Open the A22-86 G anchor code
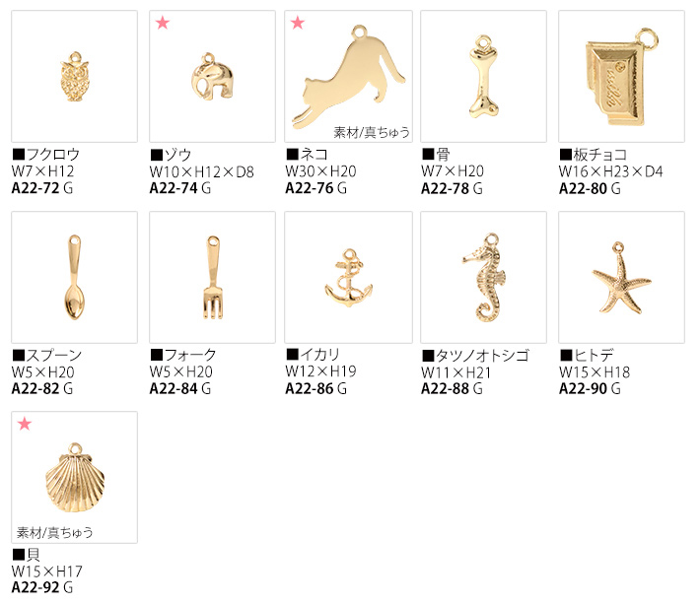Screen dimensions: 700x605 click(x=316, y=388)
